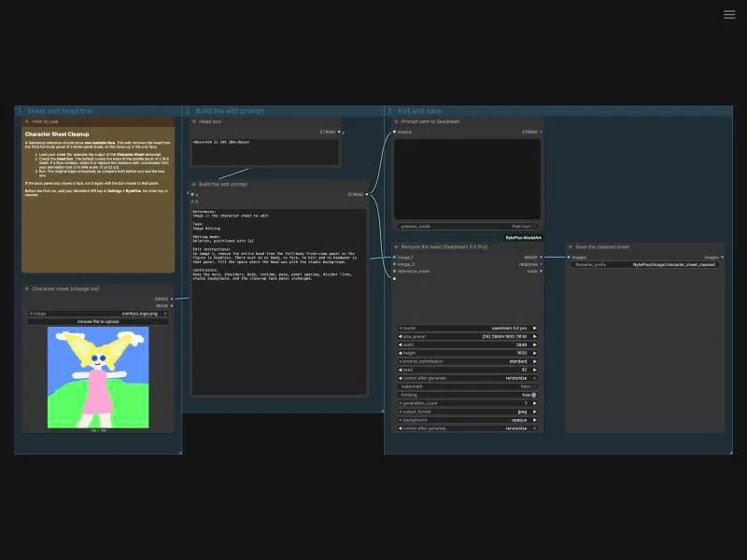This screenshot has height=560, width=747.
Task: Open the size_preset dropdown
Action: tap(468, 336)
